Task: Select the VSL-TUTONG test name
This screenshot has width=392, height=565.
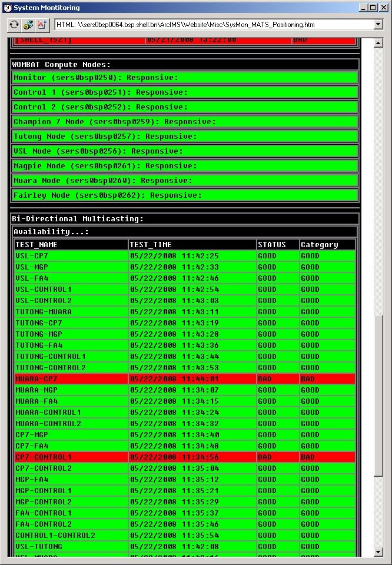Action: click(39, 546)
